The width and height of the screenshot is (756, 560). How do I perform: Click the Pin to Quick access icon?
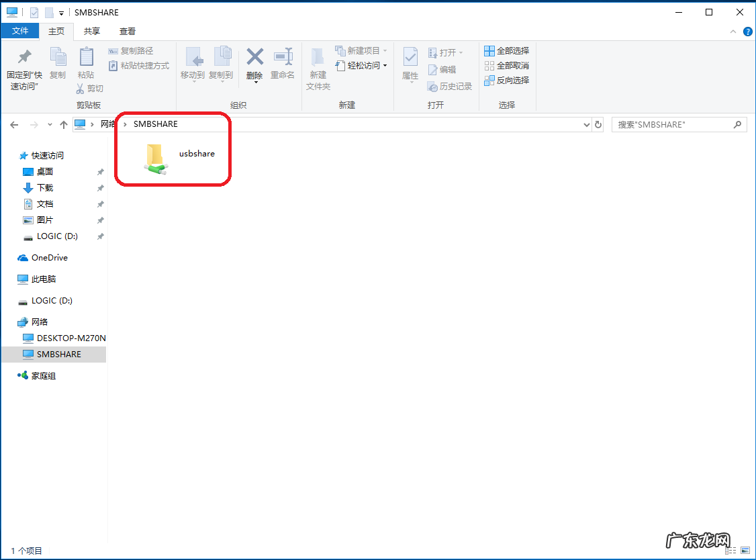point(24,57)
